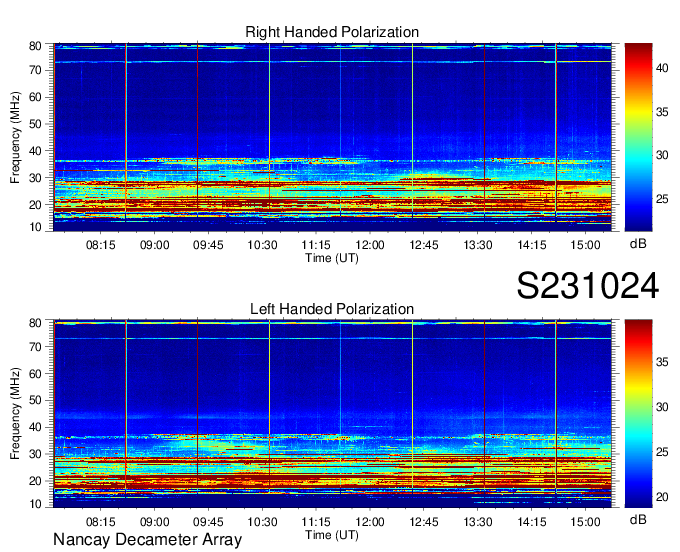Click 60 MHz tick on Left Handed frequency axis
This screenshot has height=552, width=680.
[35, 374]
